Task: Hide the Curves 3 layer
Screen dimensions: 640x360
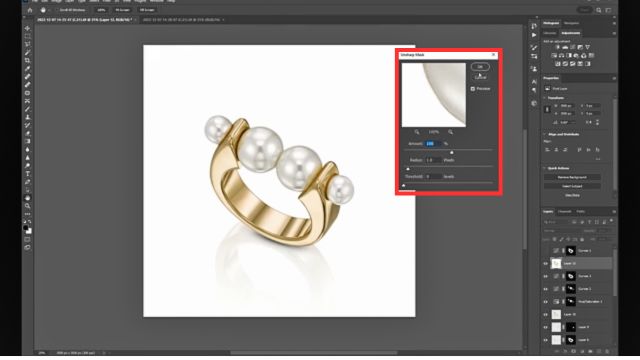Action: (x=546, y=289)
